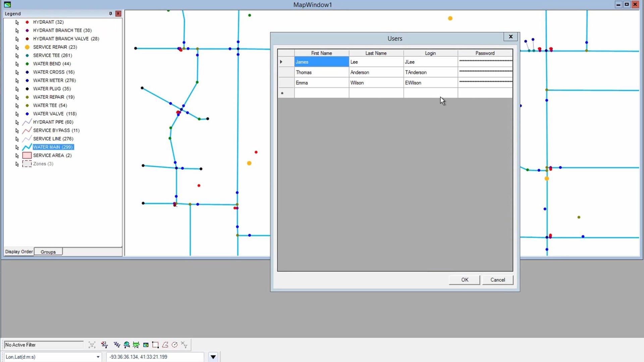Image resolution: width=644 pixels, height=362 pixels.
Task: Select the WATER MAIN (299) layer
Action: (53, 147)
